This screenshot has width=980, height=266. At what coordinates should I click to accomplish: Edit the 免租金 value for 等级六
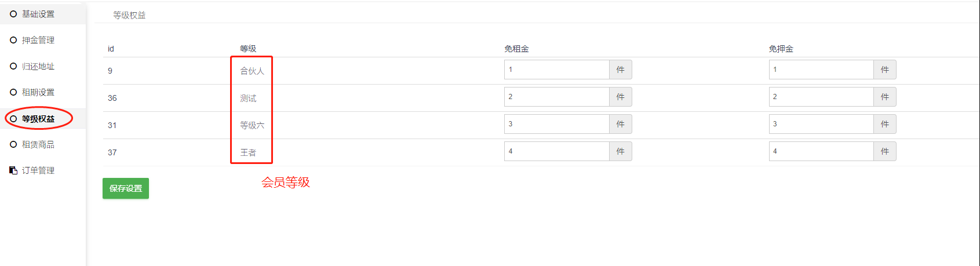tap(556, 124)
